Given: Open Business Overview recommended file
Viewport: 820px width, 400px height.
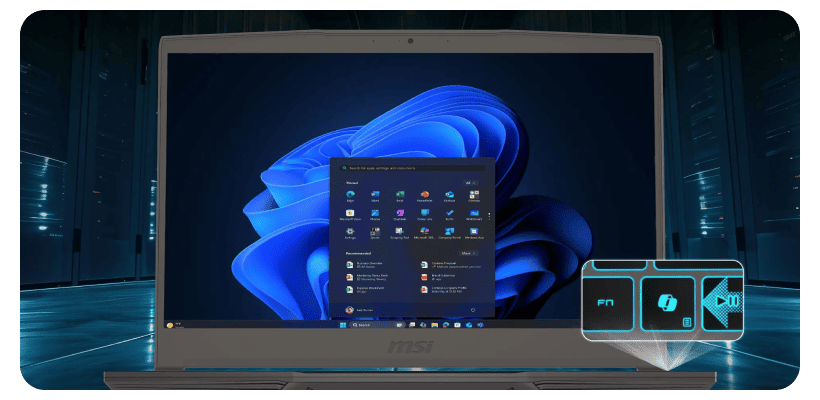Looking at the screenshot, I should pos(365,265).
